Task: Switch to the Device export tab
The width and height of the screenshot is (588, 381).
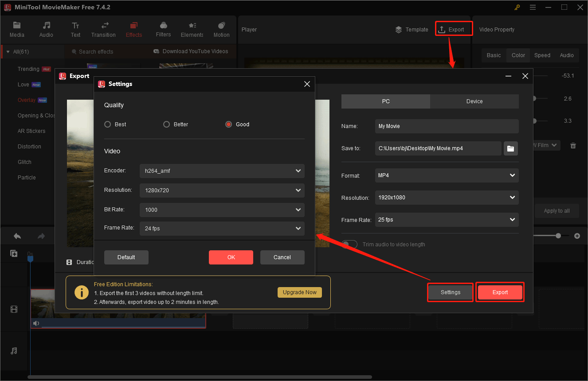Action: point(474,101)
